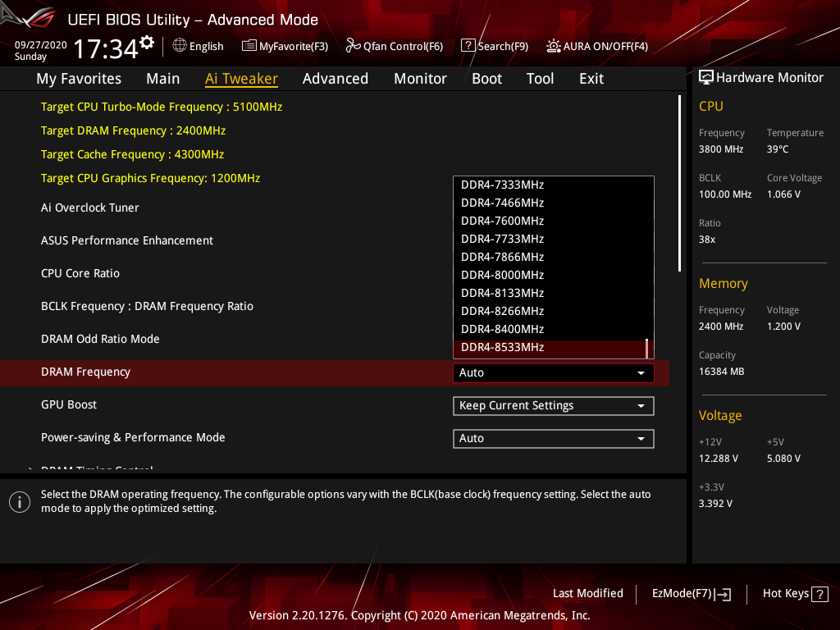Image resolution: width=840 pixels, height=630 pixels.
Task: Choose DDR4-8400MHz from the list
Action: click(554, 330)
